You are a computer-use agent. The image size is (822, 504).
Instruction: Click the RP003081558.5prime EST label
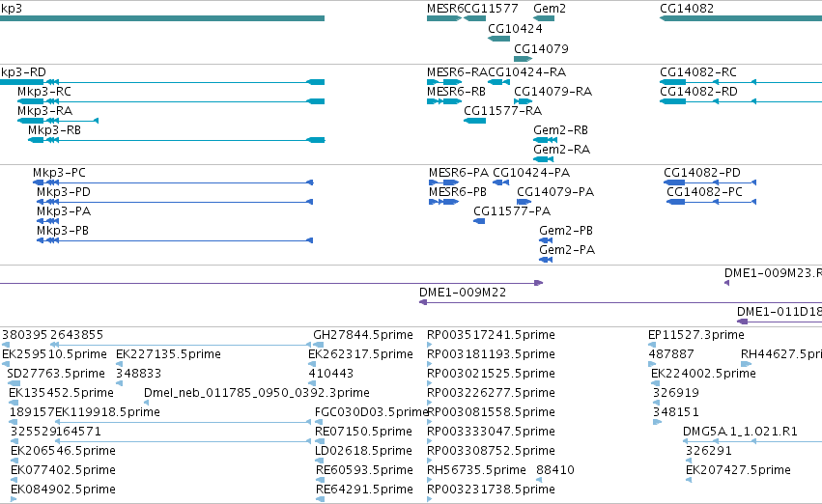pos(491,413)
